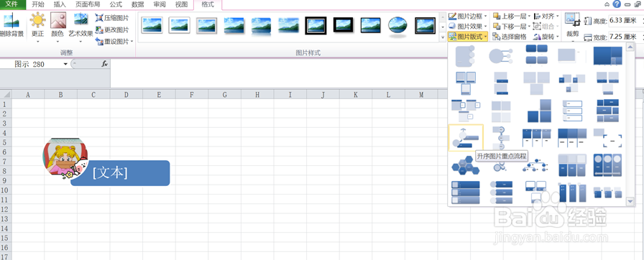The height and width of the screenshot is (260, 644).
Task: Apply the first picture style thumbnail
Action: (x=152, y=25)
